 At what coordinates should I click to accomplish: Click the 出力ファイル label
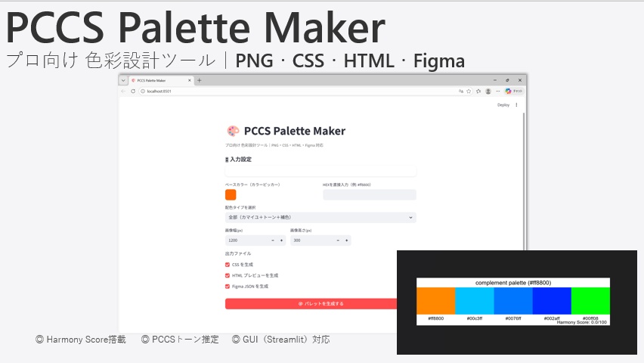[x=238, y=253]
